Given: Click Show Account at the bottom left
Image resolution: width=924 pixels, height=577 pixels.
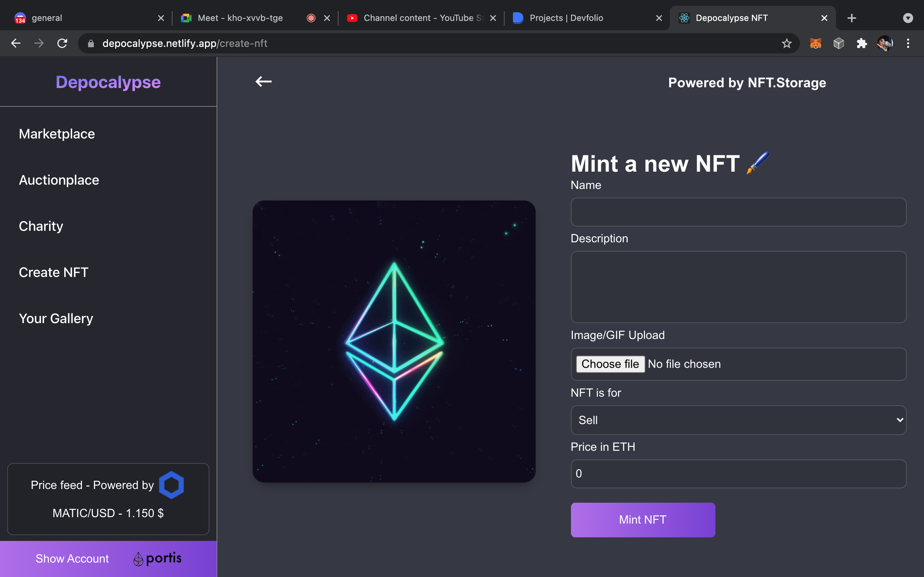Looking at the screenshot, I should (72, 558).
